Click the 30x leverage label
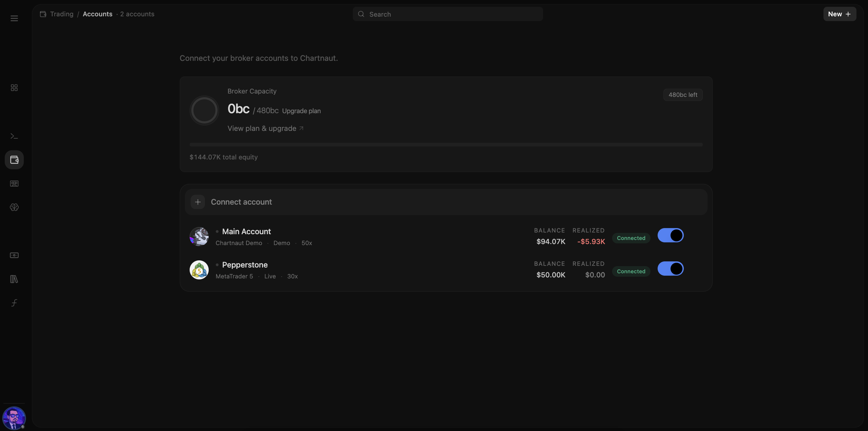This screenshot has height=431, width=868. coord(292,276)
